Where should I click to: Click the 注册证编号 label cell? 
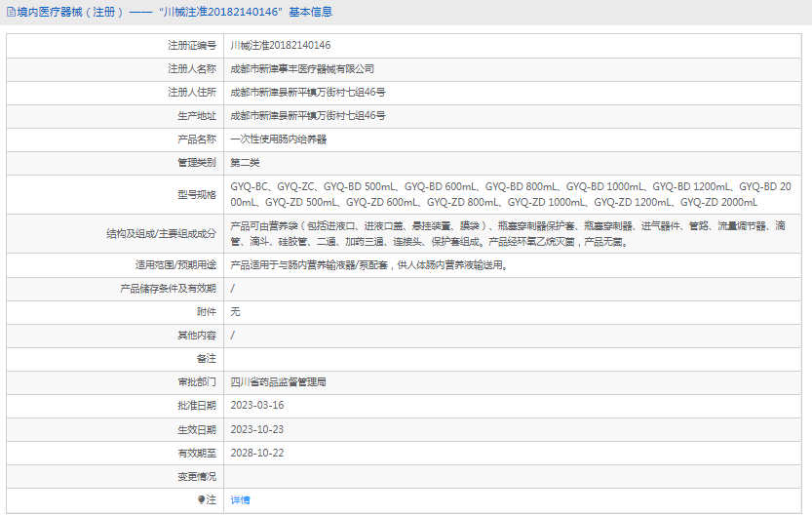192,46
